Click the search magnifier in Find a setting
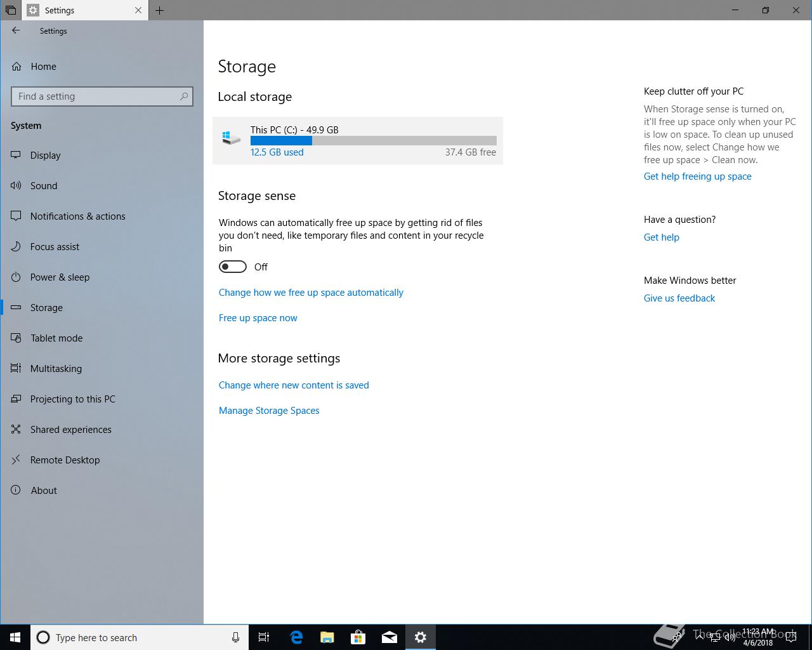The image size is (812, 650). click(184, 96)
